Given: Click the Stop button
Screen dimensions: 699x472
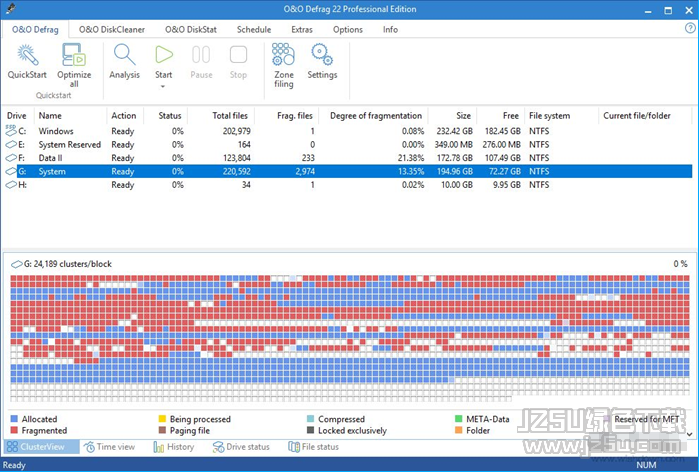Looking at the screenshot, I should point(238,62).
